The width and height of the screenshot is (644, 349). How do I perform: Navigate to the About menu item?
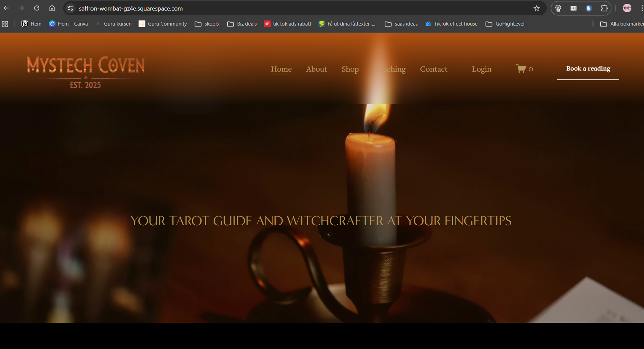[x=316, y=69]
